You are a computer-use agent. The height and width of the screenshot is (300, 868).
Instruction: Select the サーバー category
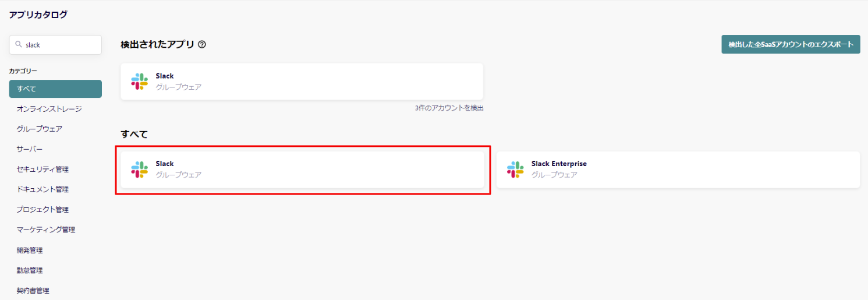(x=30, y=149)
